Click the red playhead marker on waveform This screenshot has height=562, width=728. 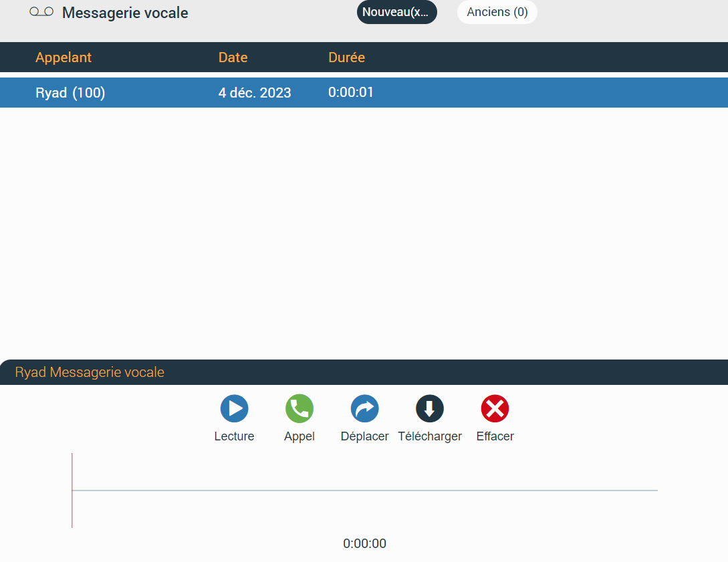72,490
